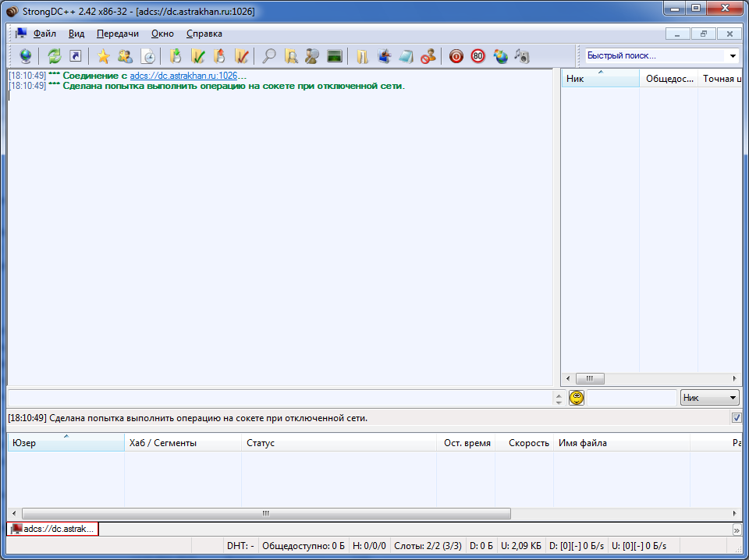Toggle the checkbox at status line right

pyautogui.click(x=736, y=418)
